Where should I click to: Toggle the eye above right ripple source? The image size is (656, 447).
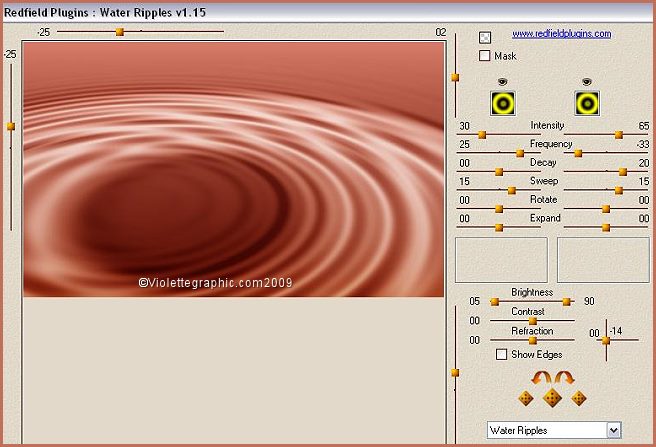(x=587, y=81)
